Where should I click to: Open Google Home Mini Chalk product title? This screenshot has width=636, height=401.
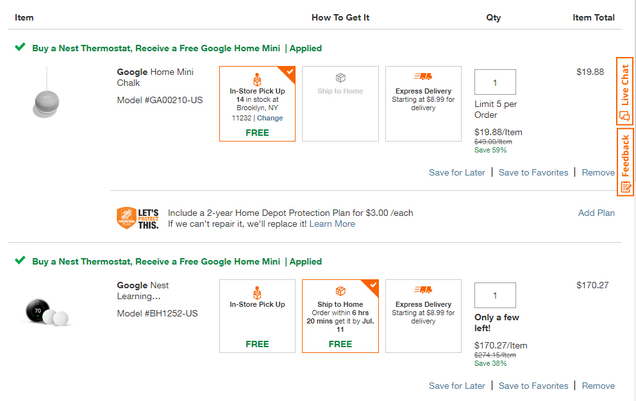pos(155,77)
